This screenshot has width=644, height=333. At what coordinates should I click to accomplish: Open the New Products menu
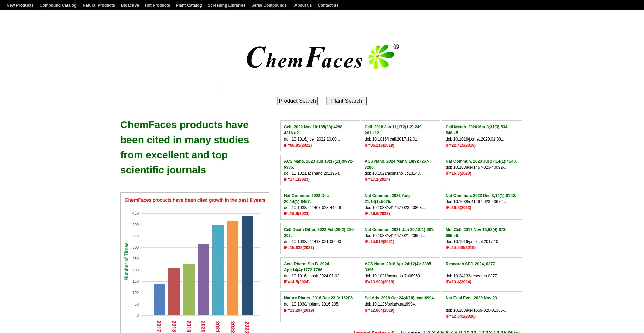pyautogui.click(x=20, y=5)
